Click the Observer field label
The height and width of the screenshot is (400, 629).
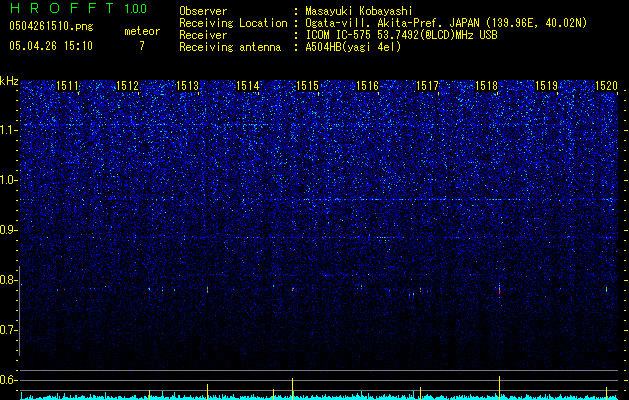point(203,11)
